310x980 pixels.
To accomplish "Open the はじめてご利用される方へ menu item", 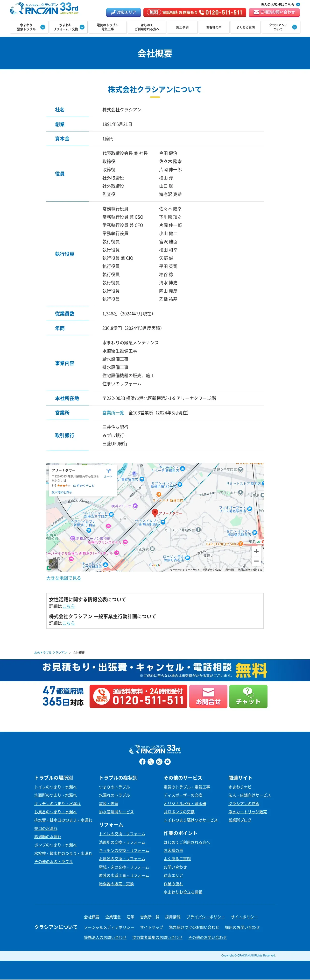I will pyautogui.click(x=147, y=27).
